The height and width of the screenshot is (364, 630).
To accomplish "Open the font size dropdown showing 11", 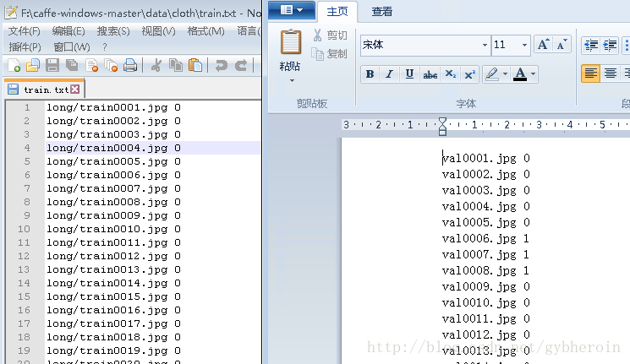I will pyautogui.click(x=524, y=45).
